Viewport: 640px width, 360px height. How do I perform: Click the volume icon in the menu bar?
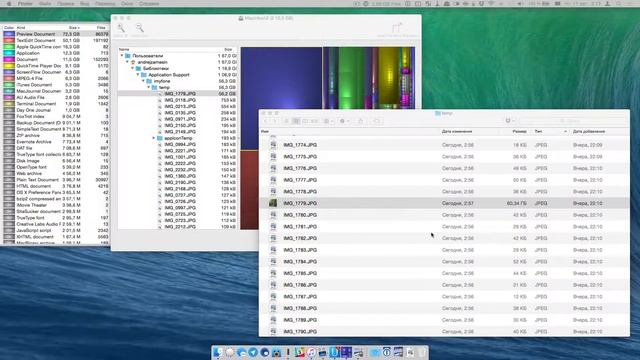click(x=520, y=4)
